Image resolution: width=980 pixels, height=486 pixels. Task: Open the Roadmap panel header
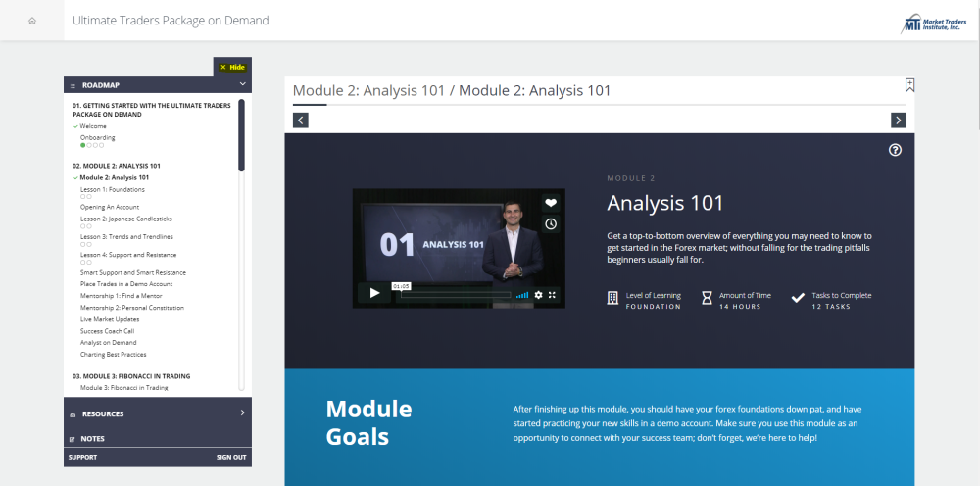pos(158,85)
